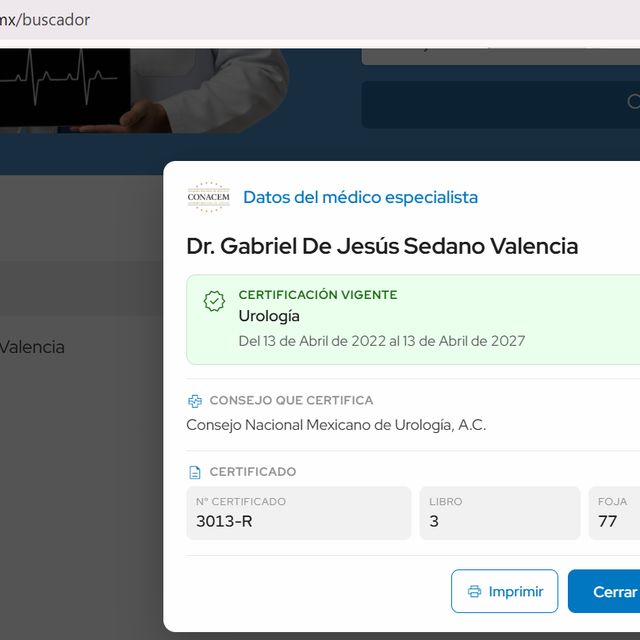Click the date range Del 13 de Abril de 2022
The height and width of the screenshot is (640, 640).
click(x=312, y=341)
